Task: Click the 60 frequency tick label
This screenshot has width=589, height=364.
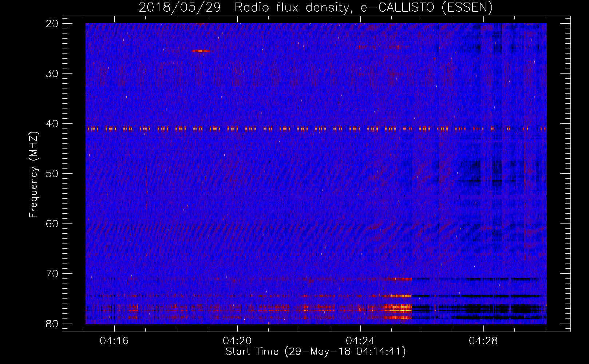Action: pos(52,224)
